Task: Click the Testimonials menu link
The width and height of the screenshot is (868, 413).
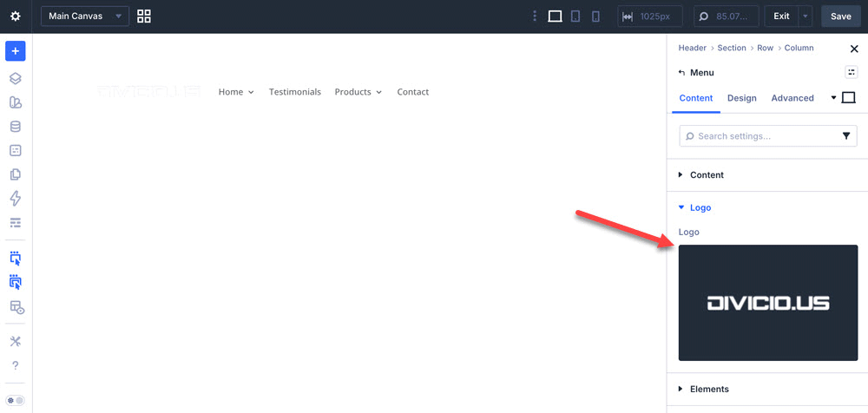Action: tap(295, 92)
